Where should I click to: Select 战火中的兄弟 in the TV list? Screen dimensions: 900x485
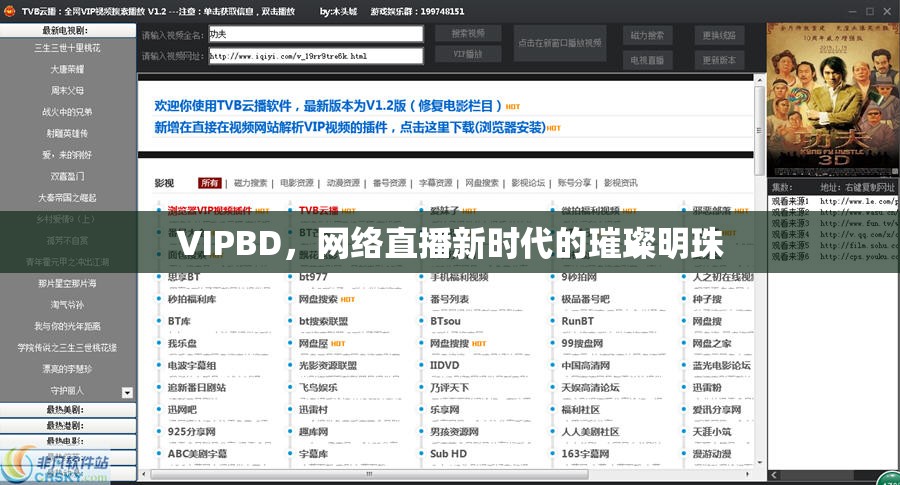click(x=67, y=112)
